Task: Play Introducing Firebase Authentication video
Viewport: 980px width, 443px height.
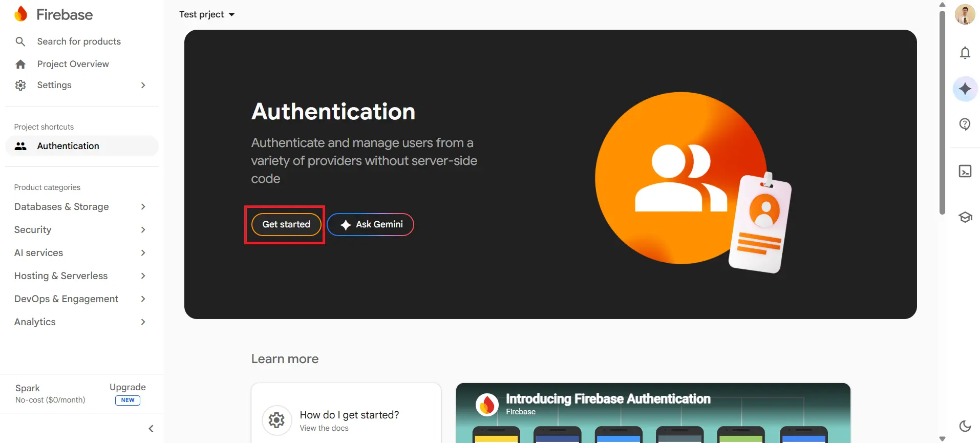Action: tap(653, 413)
